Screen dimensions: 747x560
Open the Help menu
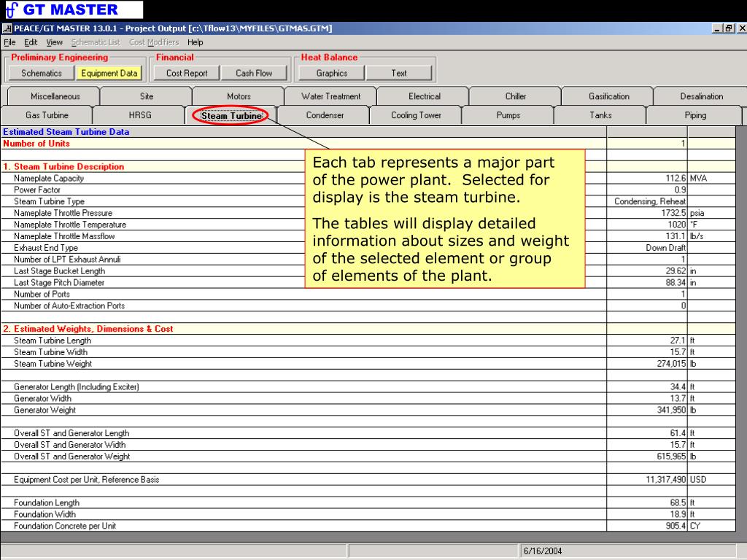coord(196,42)
